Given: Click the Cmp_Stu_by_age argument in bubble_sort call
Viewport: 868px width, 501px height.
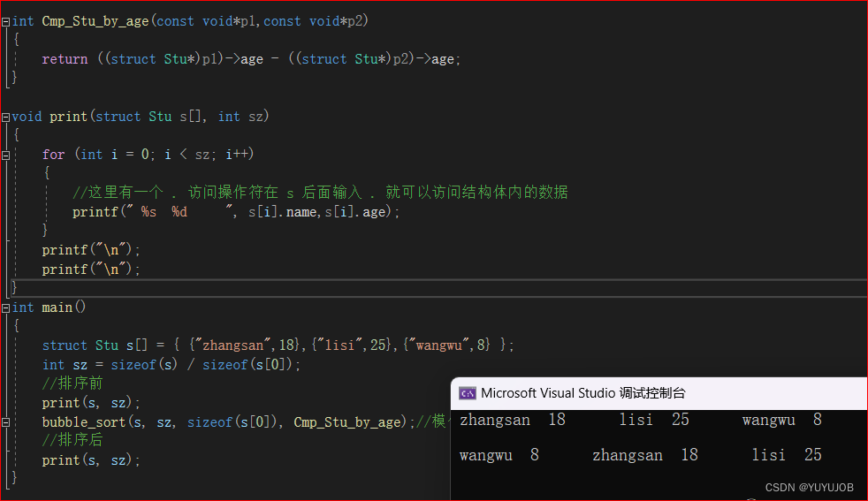Looking at the screenshot, I should [x=347, y=422].
